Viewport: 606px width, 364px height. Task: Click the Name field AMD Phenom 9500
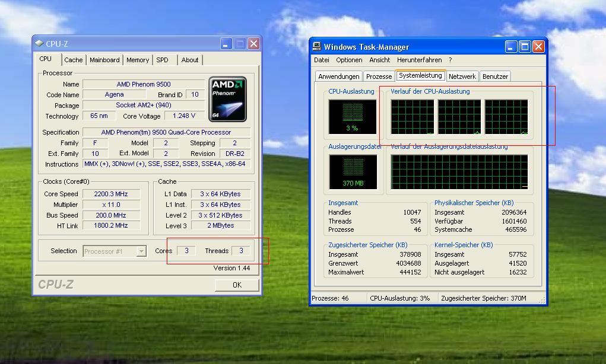(144, 84)
